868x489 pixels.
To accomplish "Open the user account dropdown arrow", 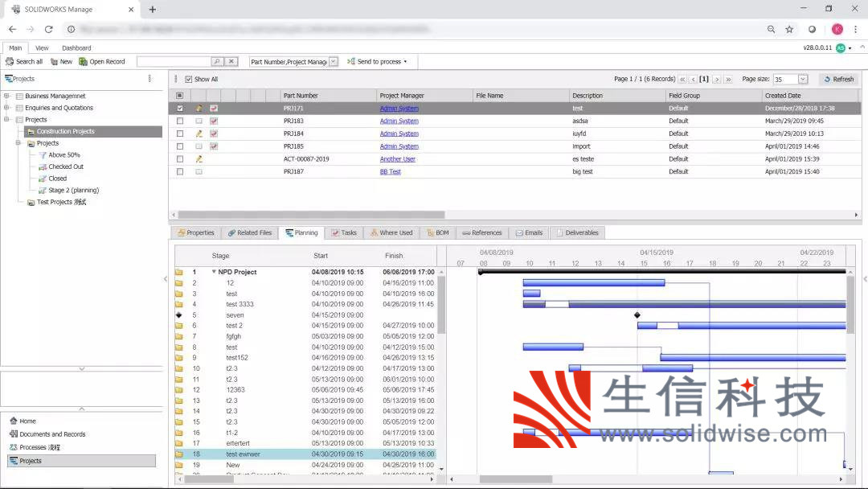I will (850, 49).
